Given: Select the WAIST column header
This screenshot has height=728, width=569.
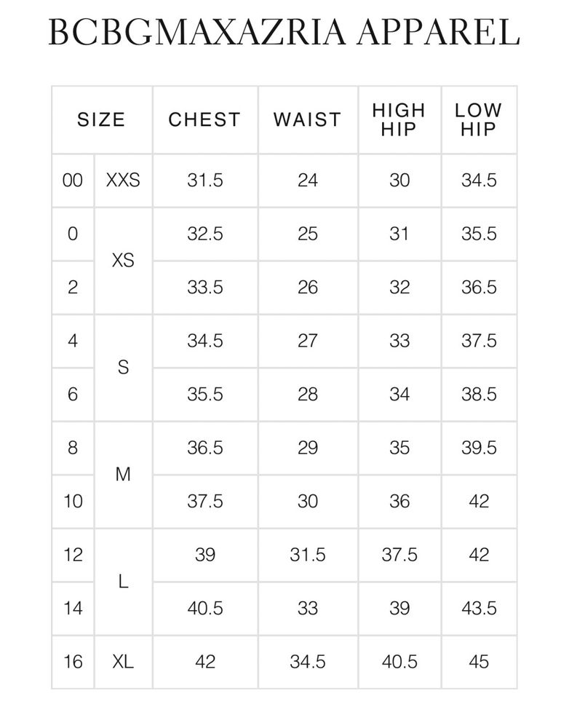Looking at the screenshot, I should click(x=308, y=120).
